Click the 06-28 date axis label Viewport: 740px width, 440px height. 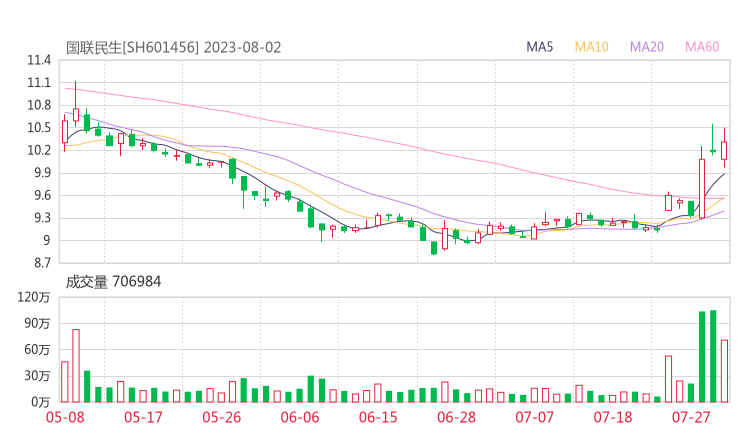[456, 417]
